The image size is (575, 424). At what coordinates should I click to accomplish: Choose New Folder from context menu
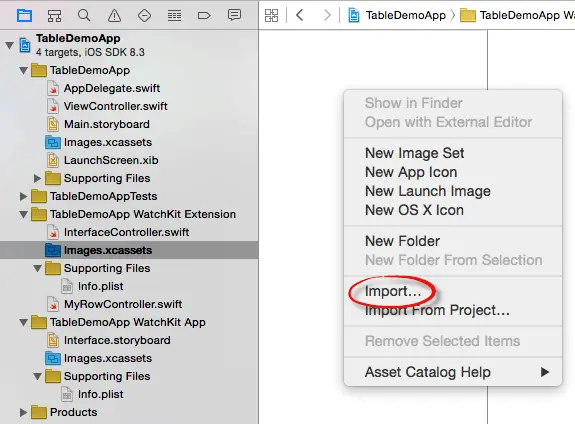click(x=453, y=241)
